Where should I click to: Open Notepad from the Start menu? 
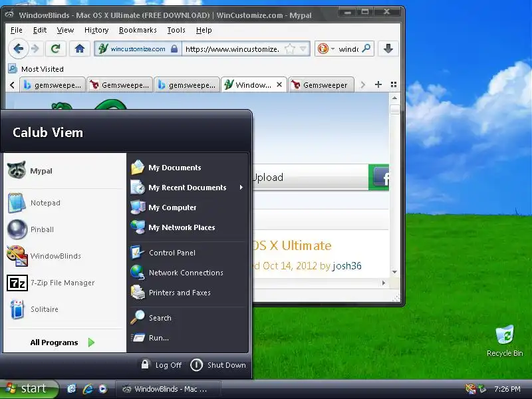click(64, 203)
